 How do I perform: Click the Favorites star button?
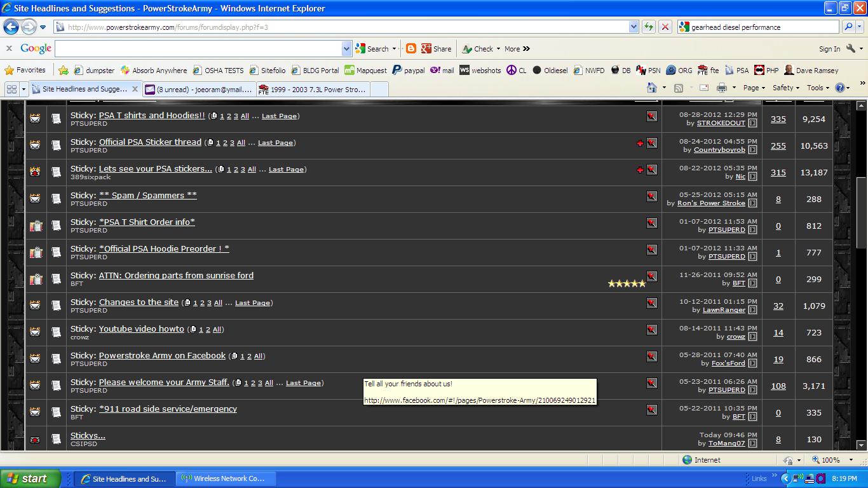[25, 70]
